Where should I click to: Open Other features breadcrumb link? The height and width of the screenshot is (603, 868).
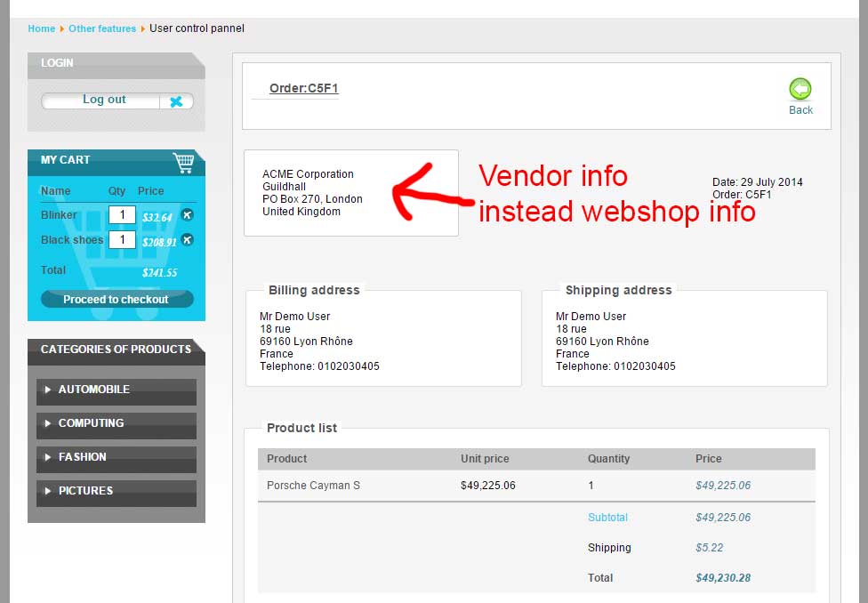[102, 28]
